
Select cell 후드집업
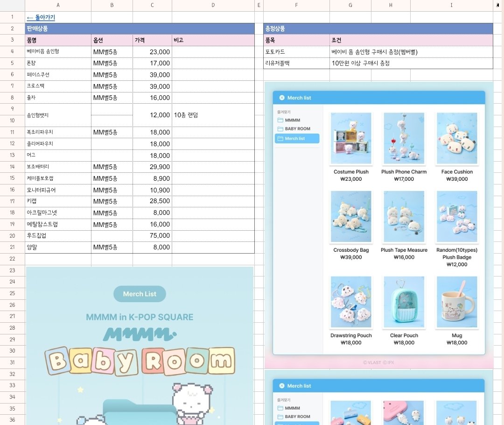[x=58, y=235]
